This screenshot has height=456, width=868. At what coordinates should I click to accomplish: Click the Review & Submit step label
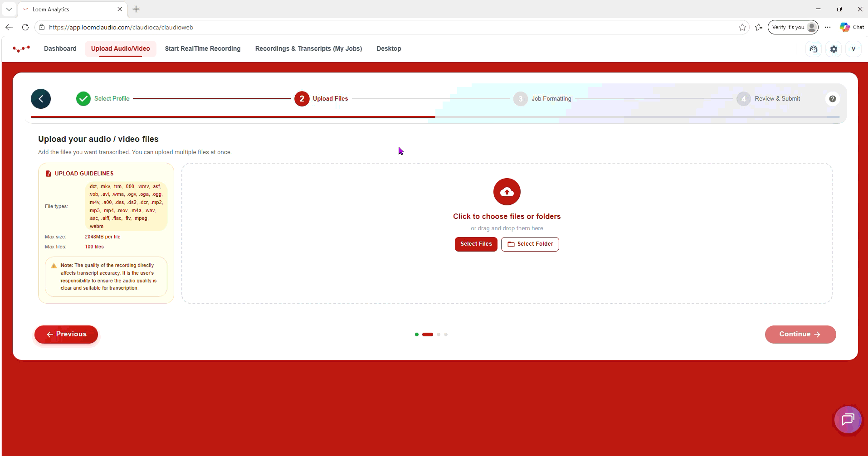tap(777, 99)
